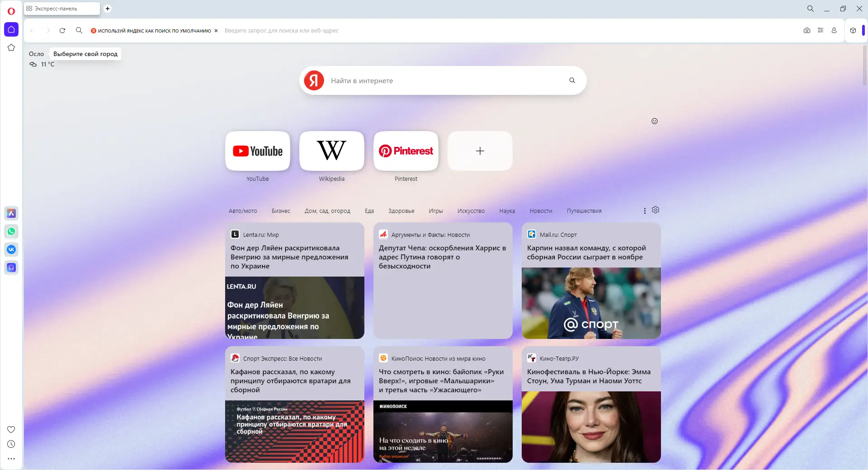Click the Спорт Экспресс article image

(x=295, y=432)
